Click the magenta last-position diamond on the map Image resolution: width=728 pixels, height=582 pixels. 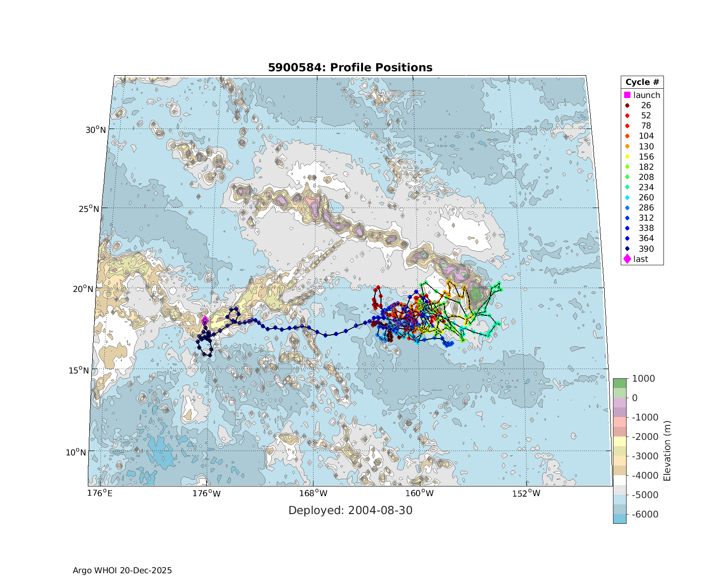[x=205, y=320]
